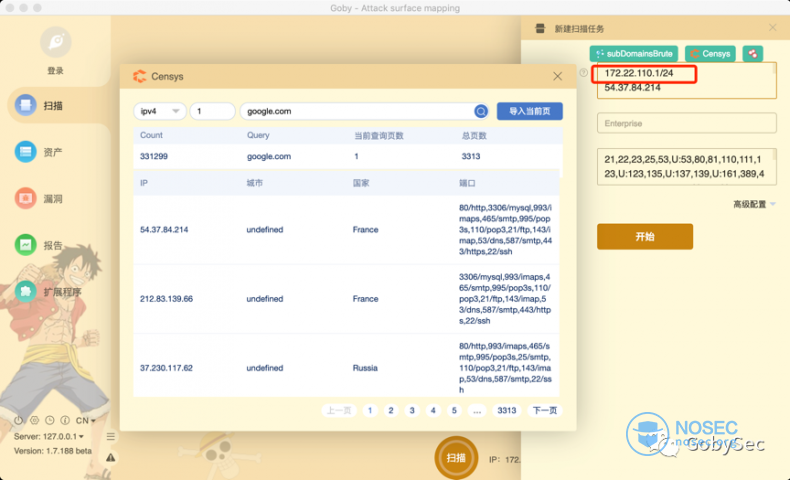The width and height of the screenshot is (790, 480).
Task: Click the 上一页 previous page button
Action: [339, 410]
